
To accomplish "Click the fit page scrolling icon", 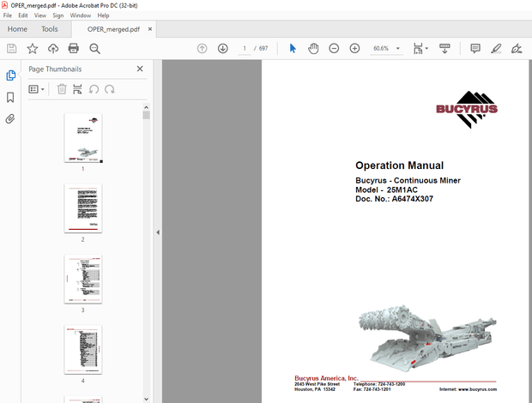I will point(418,49).
